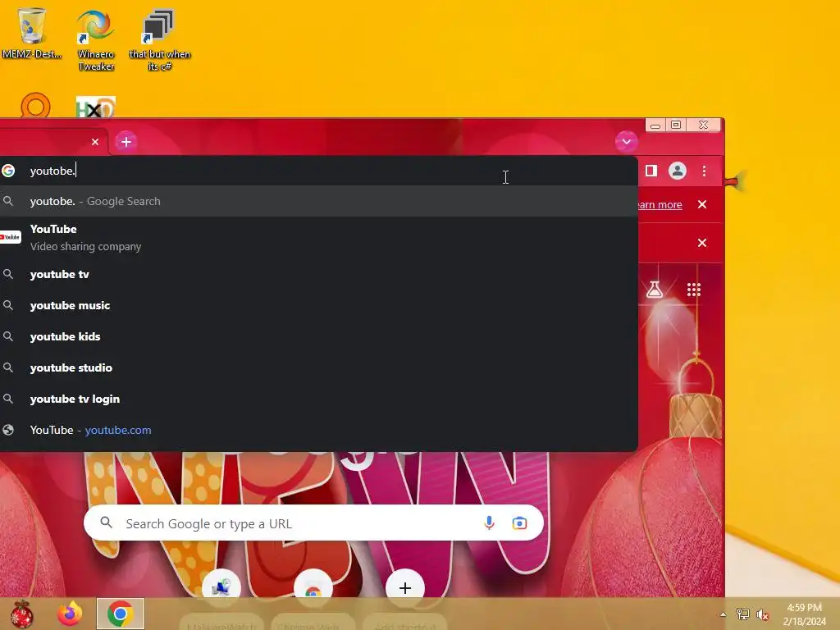Click the omnibox text 'youtobe.'
This screenshot has width=840, height=630.
coord(52,171)
